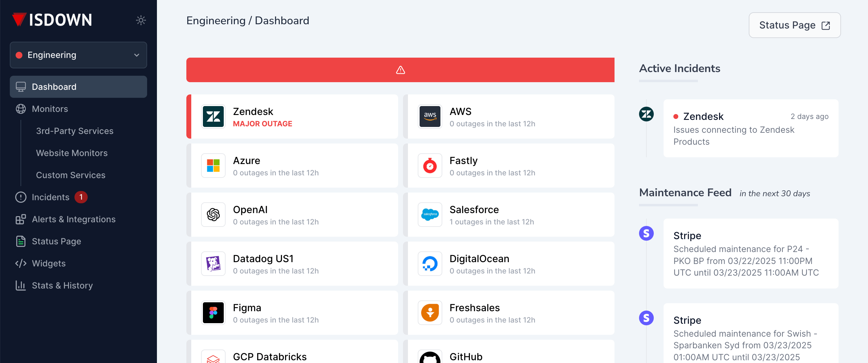Select Dashboard in the sidebar

tap(78, 87)
